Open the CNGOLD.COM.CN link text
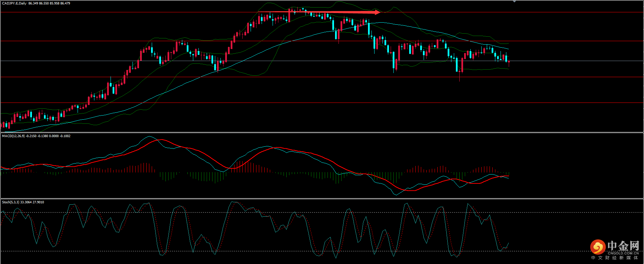Image resolution: width=644 pixels, height=264 pixels. (x=623, y=253)
